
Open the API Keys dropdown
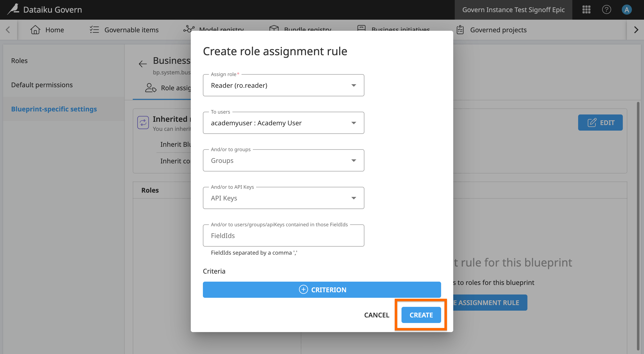pos(283,198)
